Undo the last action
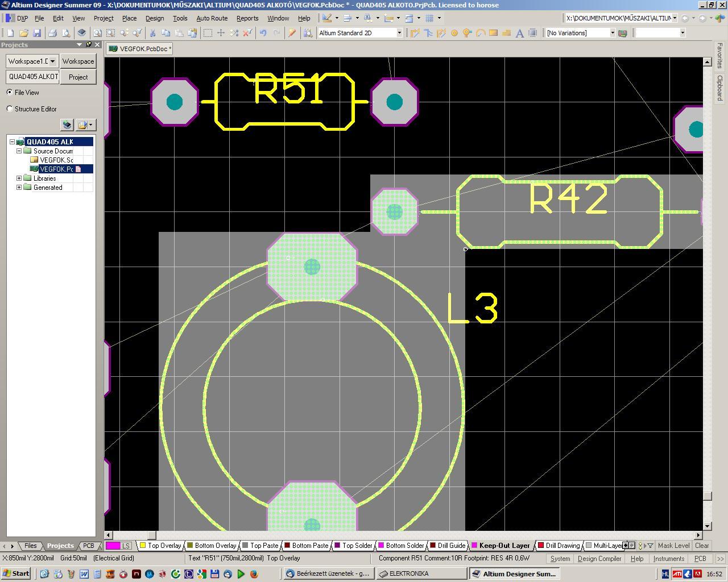The image size is (728, 582). pyautogui.click(x=263, y=33)
